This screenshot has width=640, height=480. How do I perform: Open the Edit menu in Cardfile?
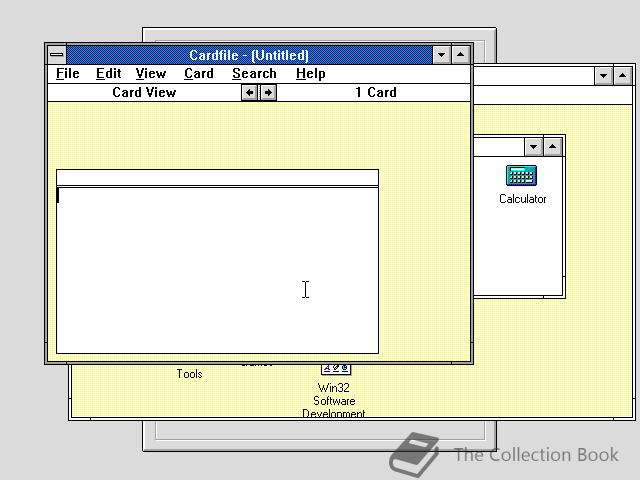pos(109,73)
